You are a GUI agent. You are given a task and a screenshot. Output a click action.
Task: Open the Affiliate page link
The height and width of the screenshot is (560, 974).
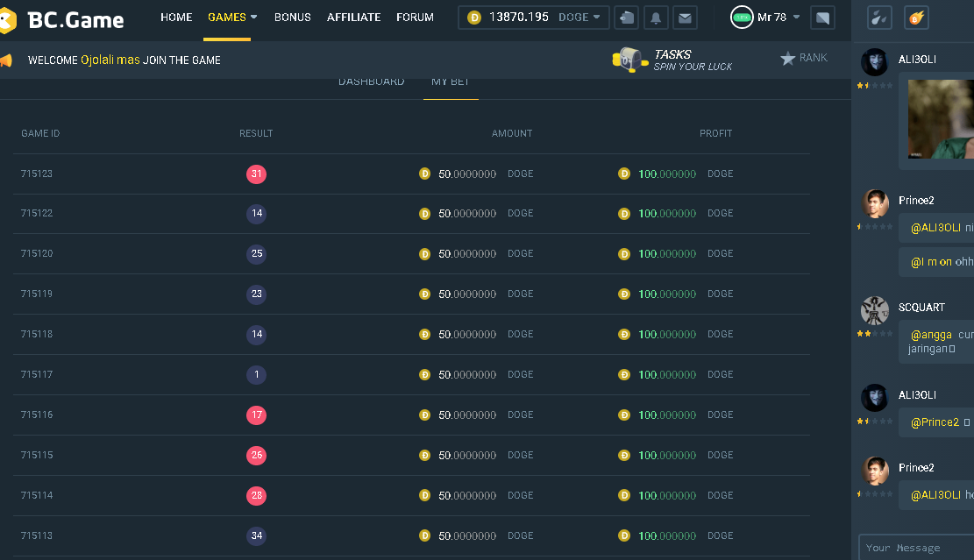(353, 18)
